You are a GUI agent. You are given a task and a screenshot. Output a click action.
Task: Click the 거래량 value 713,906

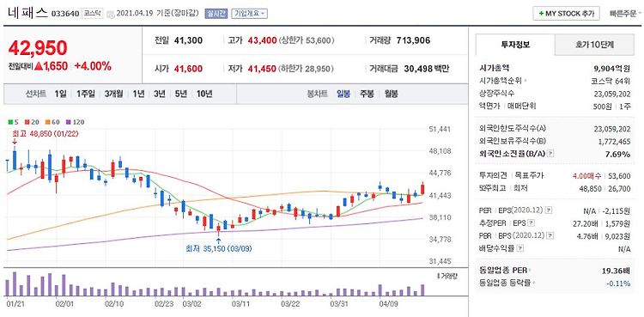(x=414, y=40)
